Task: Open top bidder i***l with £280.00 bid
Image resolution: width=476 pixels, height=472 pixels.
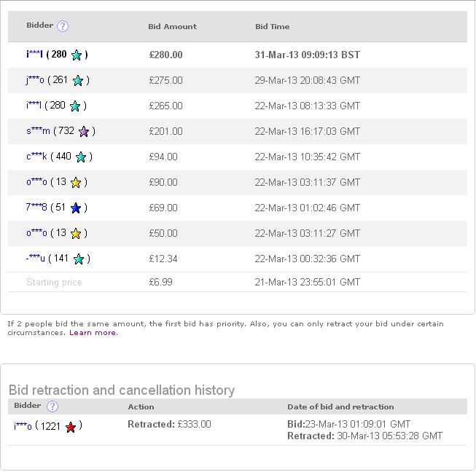Action: pos(34,55)
